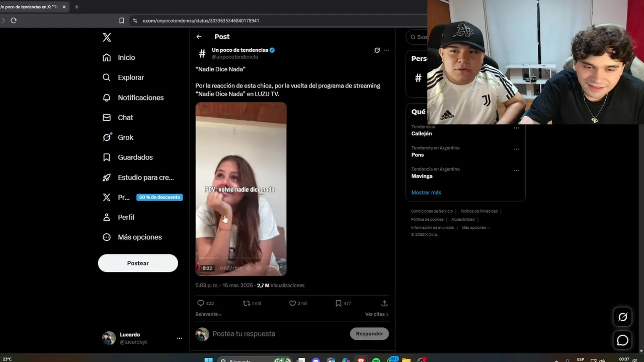
Task: Click the Postear button
Action: (138, 263)
